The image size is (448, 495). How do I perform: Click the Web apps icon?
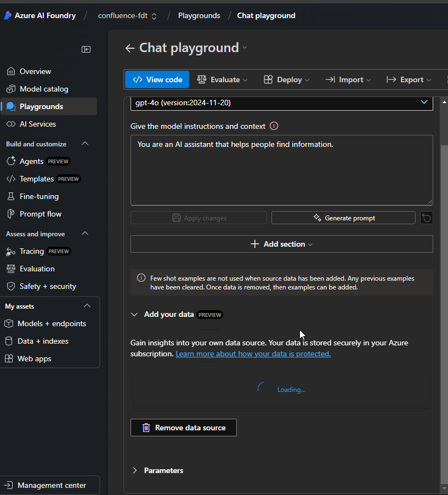tap(9, 359)
